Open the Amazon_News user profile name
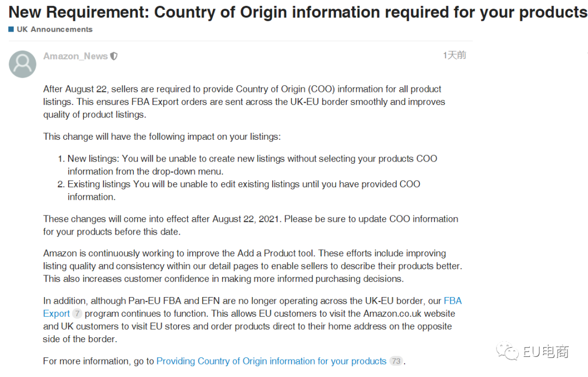 pyautogui.click(x=75, y=56)
